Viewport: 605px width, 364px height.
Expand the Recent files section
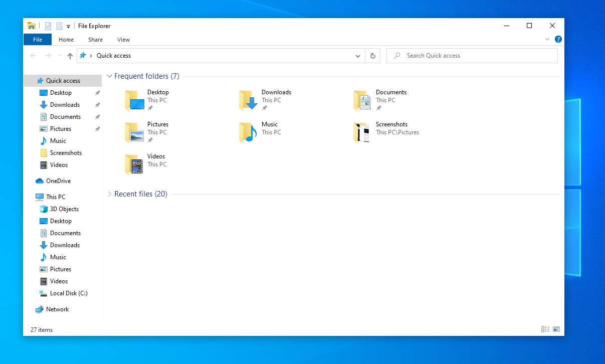click(109, 194)
